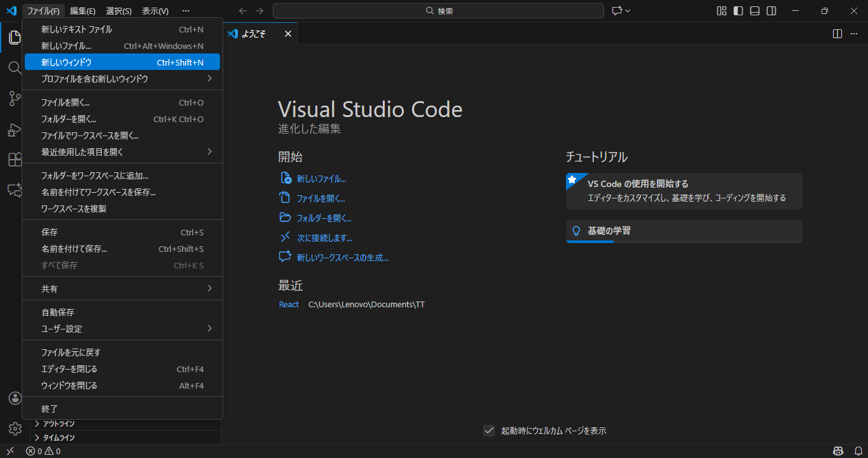
Task: Open the Extensions view icon
Action: [14, 160]
